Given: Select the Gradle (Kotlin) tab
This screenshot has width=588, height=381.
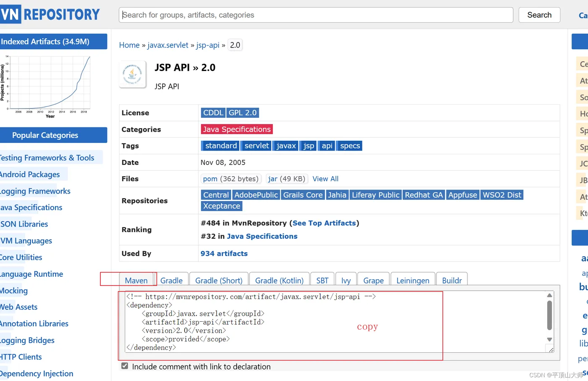Looking at the screenshot, I should (279, 280).
